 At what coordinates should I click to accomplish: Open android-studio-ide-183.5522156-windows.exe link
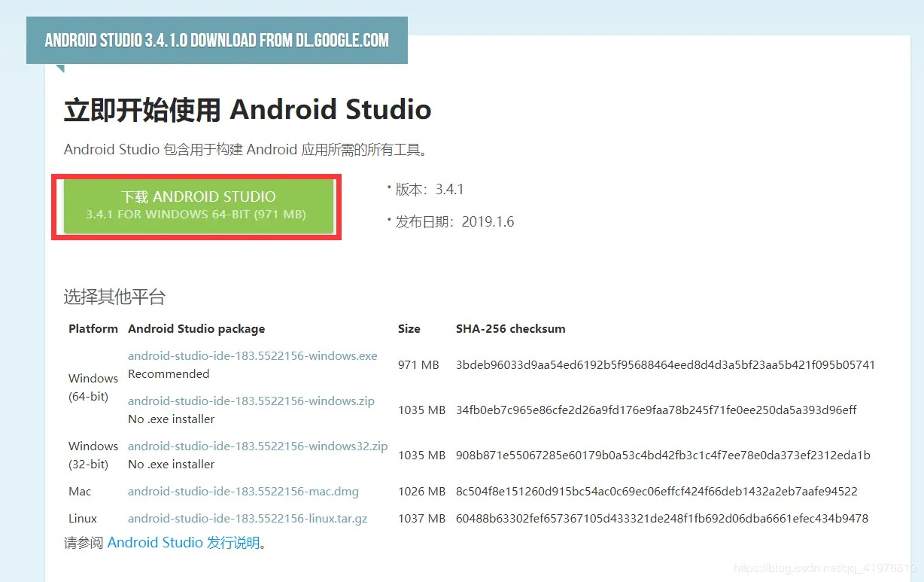pyautogui.click(x=253, y=355)
